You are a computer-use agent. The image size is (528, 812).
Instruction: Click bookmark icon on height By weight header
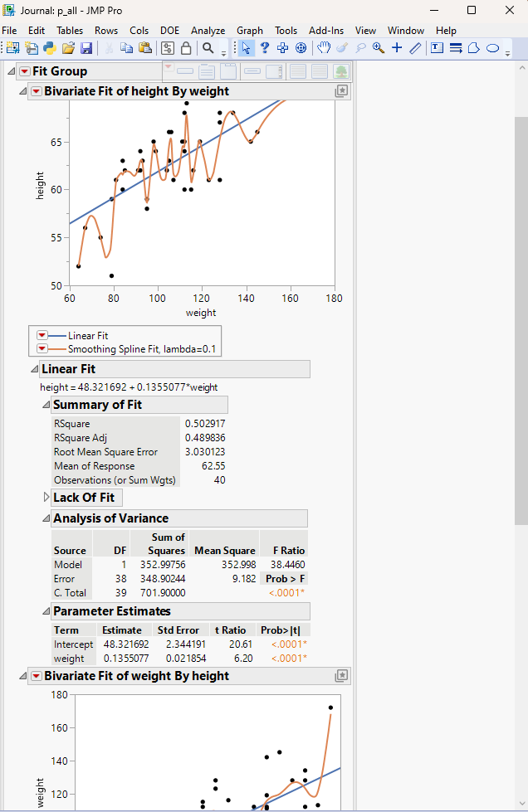(341, 91)
